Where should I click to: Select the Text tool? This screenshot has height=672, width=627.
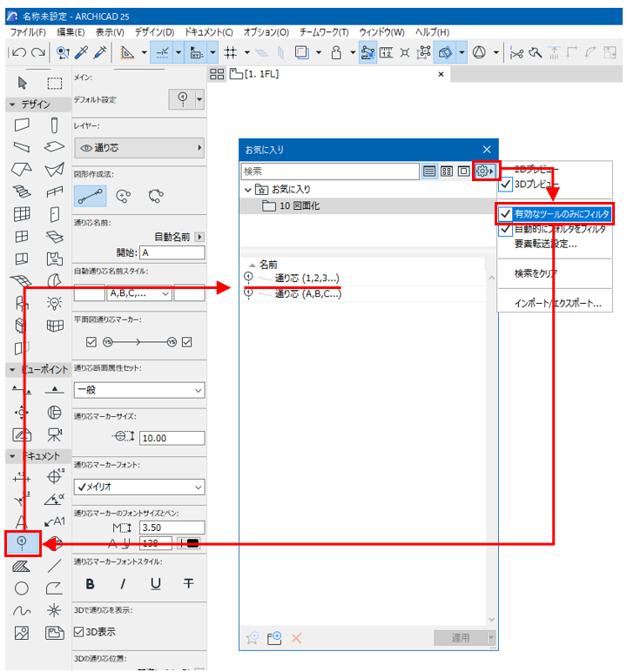coord(22,521)
